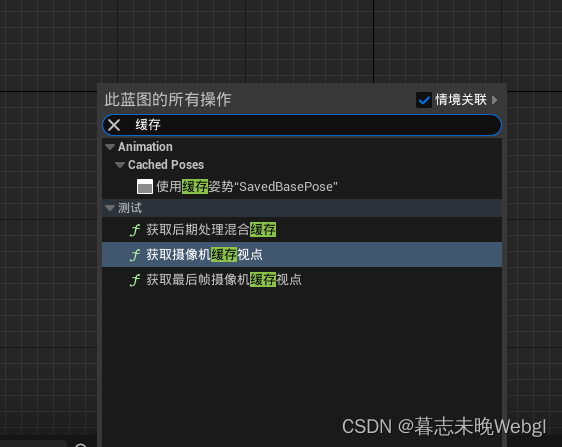This screenshot has height=447, width=562.
Task: Click the cached pose node icon
Action: tap(145, 186)
